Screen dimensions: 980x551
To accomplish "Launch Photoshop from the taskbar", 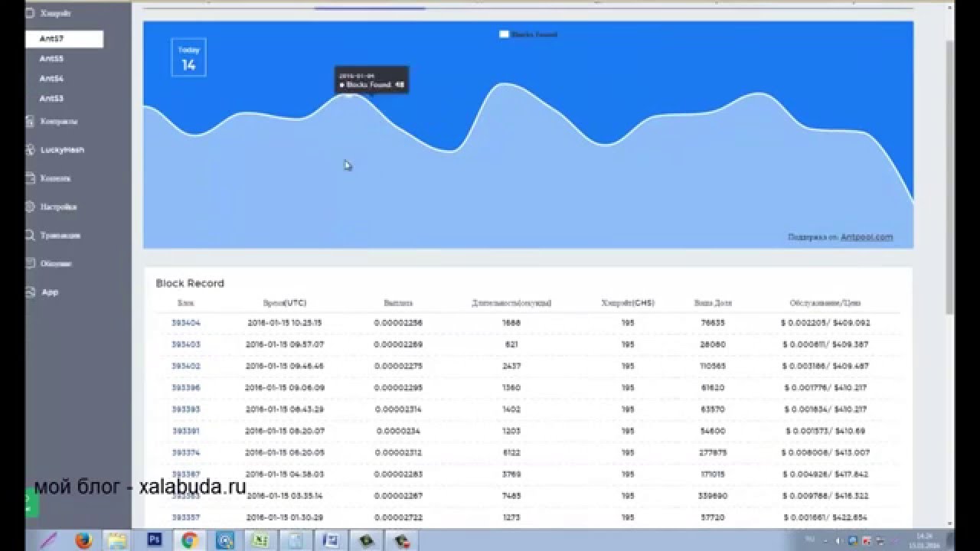I will [x=154, y=540].
